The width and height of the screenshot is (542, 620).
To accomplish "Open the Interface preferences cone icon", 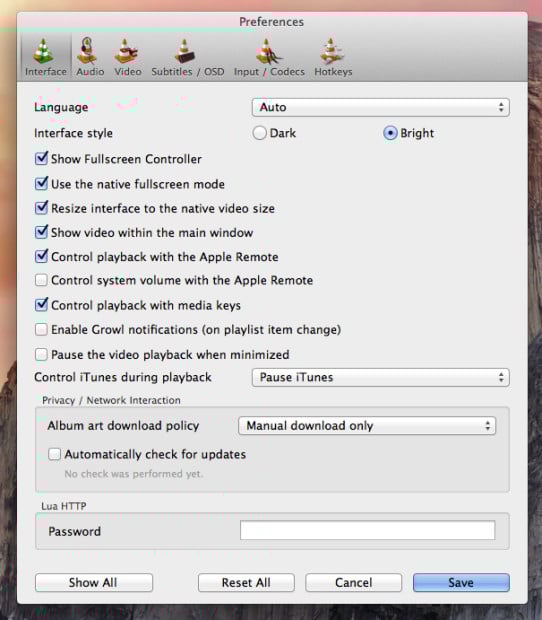I will tap(44, 51).
